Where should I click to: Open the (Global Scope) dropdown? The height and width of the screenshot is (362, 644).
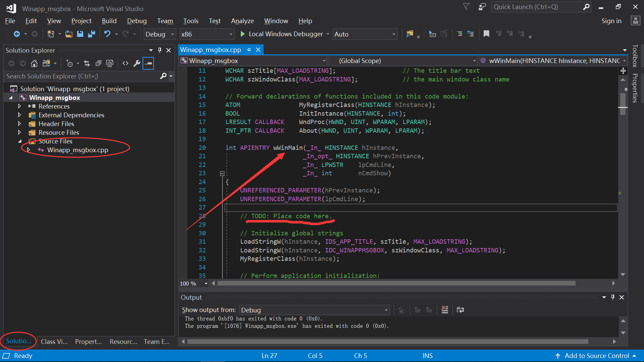click(x=404, y=61)
